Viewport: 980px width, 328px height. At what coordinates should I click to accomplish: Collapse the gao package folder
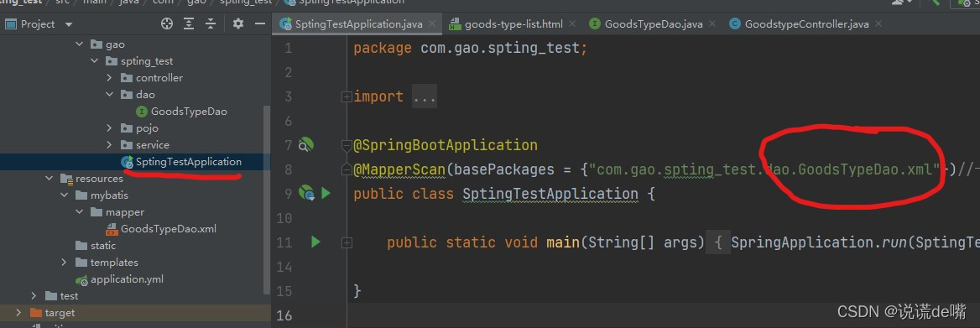(x=79, y=44)
